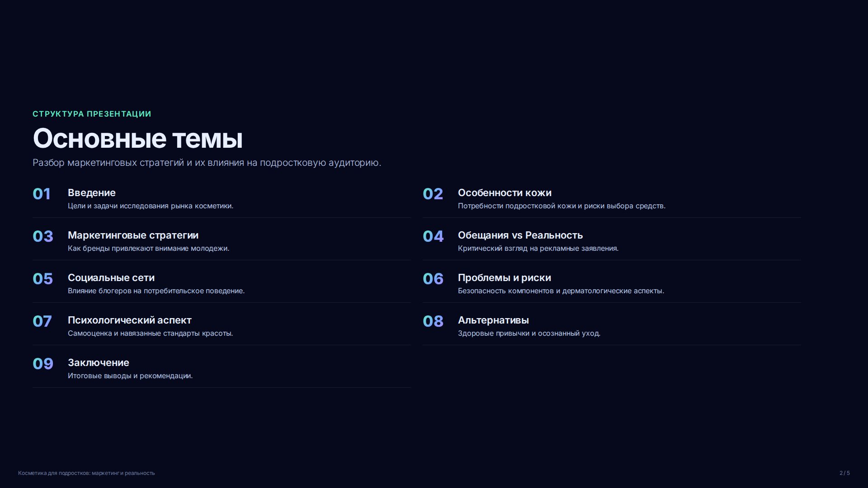Select the 'Альтернативы' title
The width and height of the screenshot is (868, 488).
493,320
